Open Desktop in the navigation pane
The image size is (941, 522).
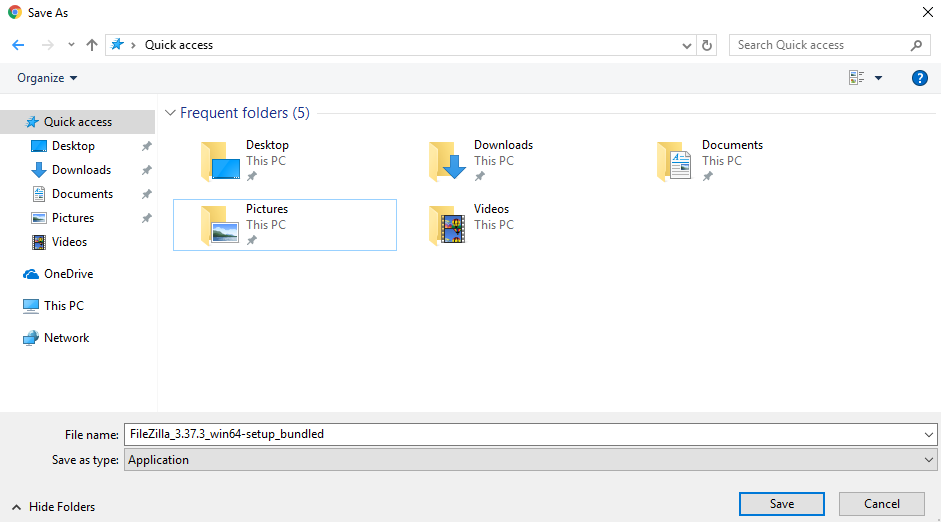click(x=73, y=146)
